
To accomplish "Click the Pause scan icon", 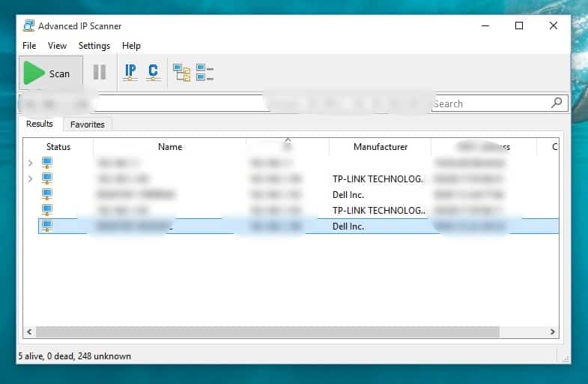I will (x=100, y=73).
